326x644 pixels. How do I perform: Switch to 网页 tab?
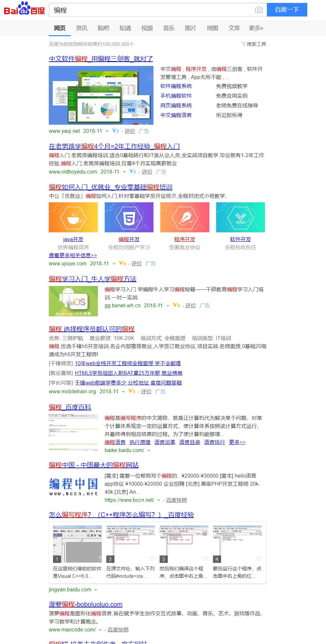pos(60,28)
